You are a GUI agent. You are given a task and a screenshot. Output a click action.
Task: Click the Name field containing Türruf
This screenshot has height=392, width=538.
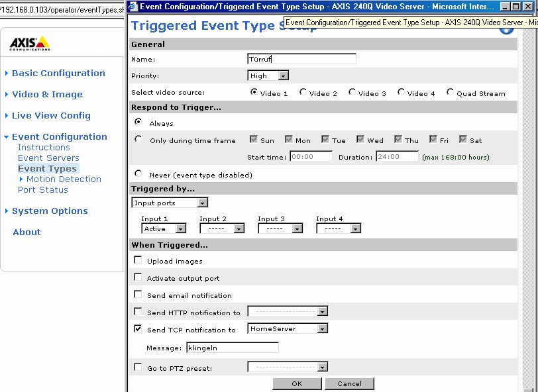click(x=301, y=59)
